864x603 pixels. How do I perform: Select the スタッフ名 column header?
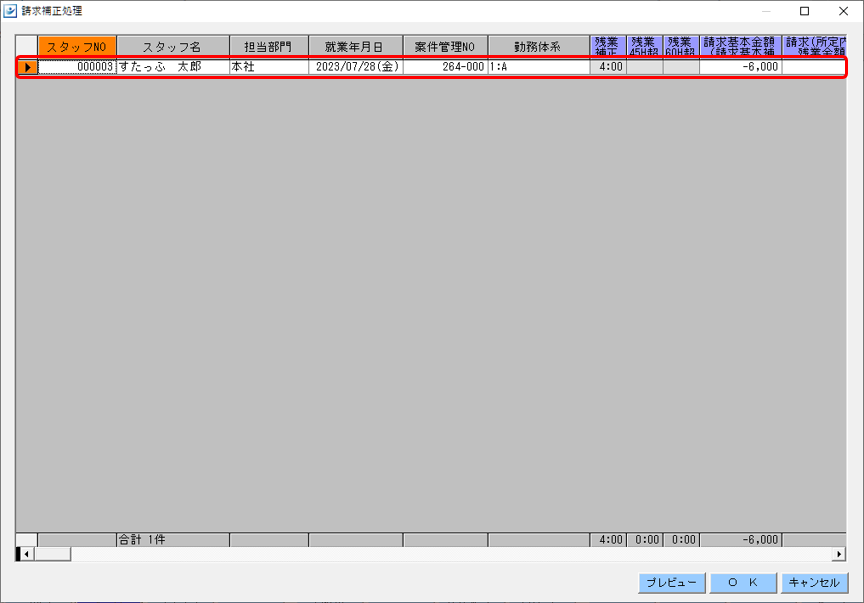click(x=173, y=47)
